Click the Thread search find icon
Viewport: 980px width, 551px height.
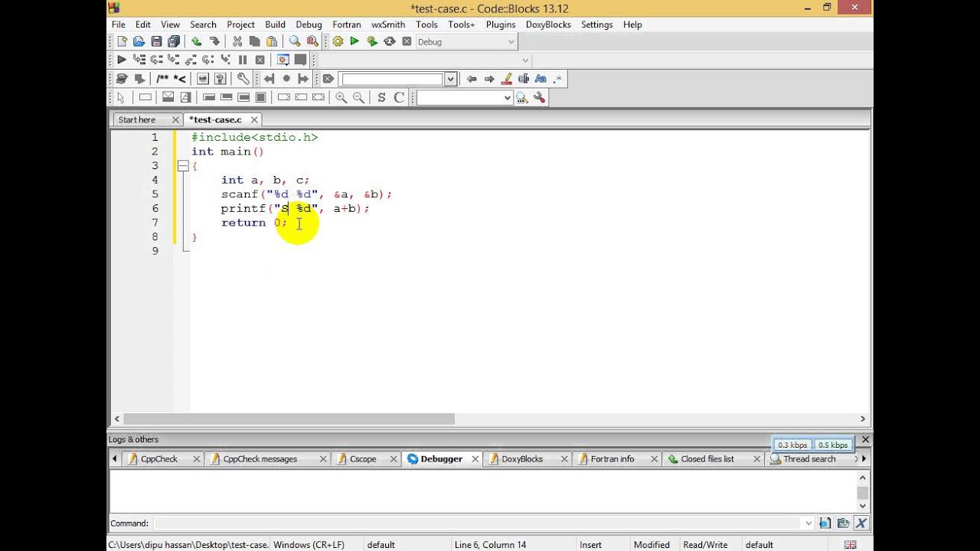pyautogui.click(x=522, y=97)
